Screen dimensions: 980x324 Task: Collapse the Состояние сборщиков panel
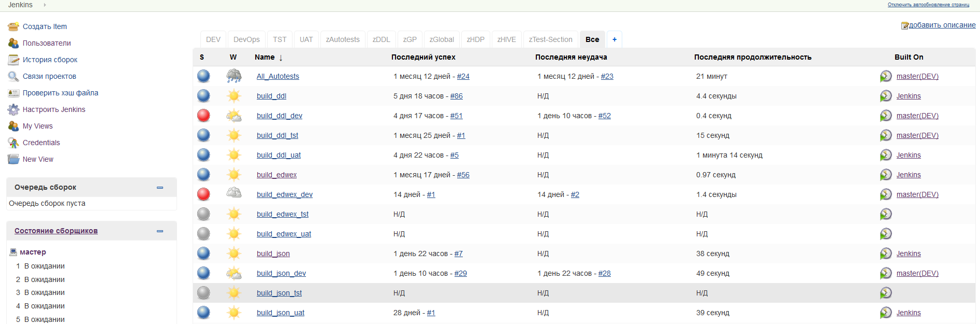160,231
